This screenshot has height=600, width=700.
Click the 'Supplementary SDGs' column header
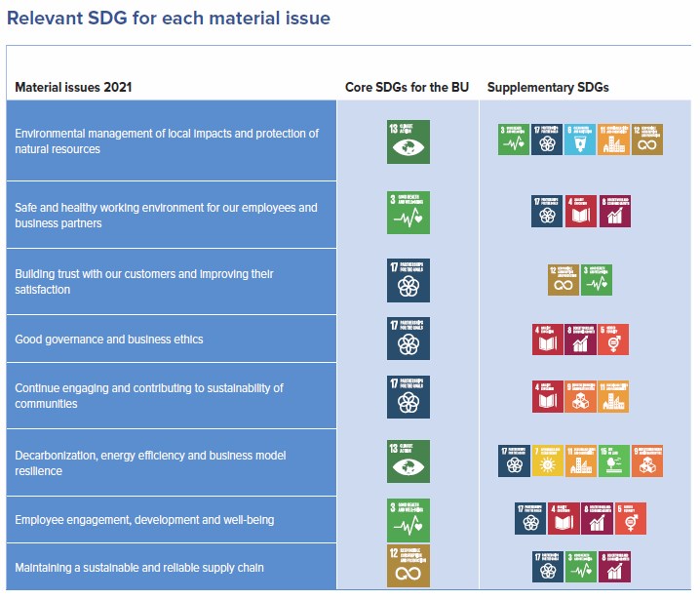pyautogui.click(x=548, y=87)
